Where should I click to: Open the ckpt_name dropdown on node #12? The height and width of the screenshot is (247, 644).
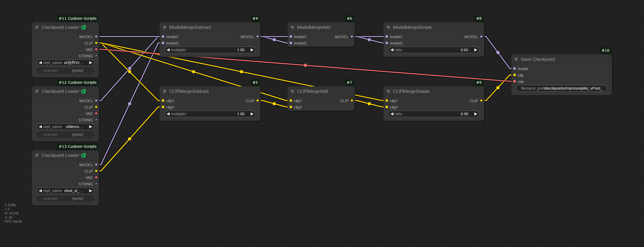(x=66, y=127)
